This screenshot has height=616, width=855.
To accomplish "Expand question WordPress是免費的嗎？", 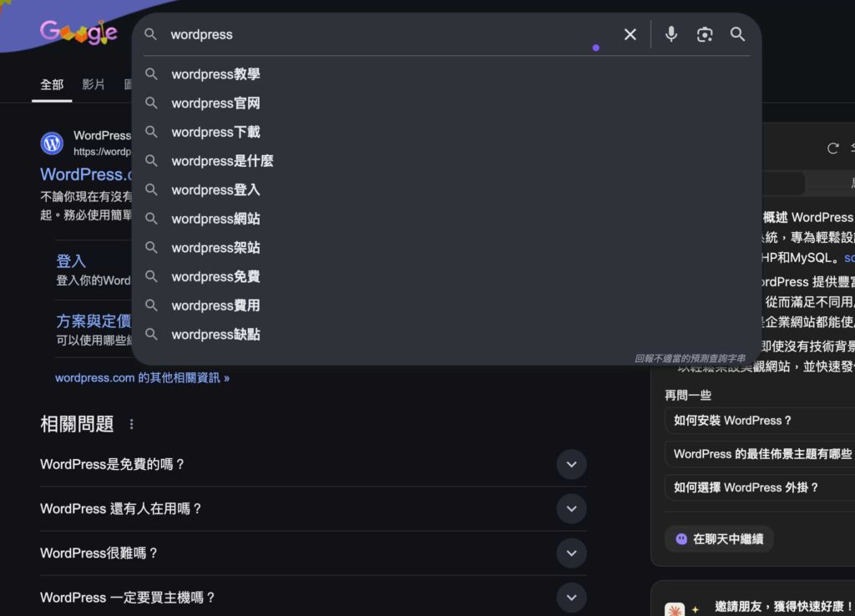I will (313, 464).
